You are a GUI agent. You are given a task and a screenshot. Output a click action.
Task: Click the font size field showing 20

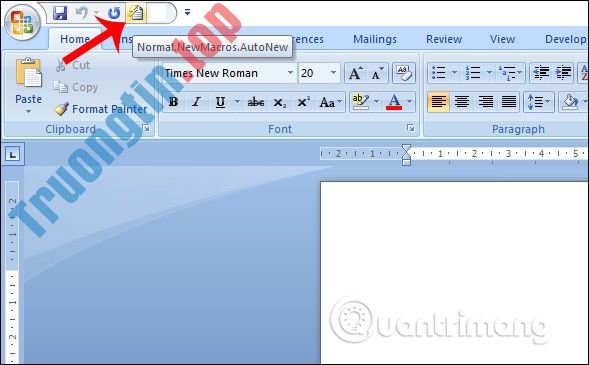pyautogui.click(x=313, y=73)
